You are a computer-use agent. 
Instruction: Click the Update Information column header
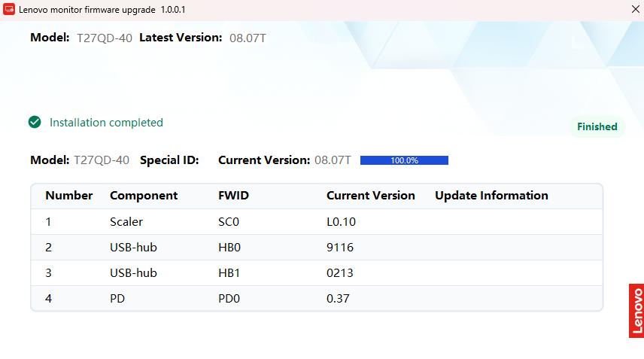coord(491,196)
